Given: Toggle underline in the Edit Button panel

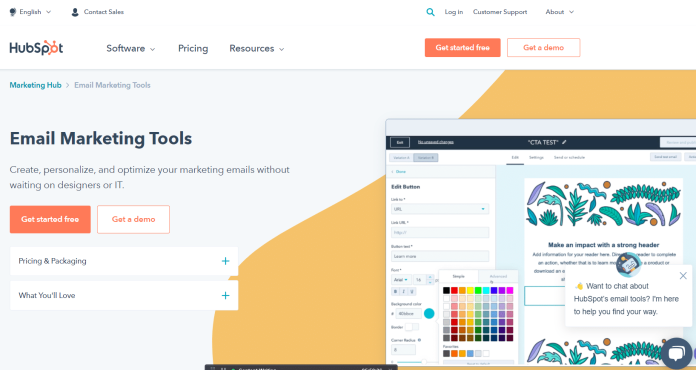Looking at the screenshot, I should pos(412,291).
